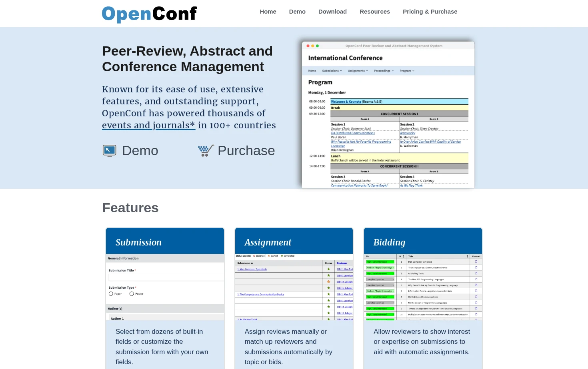Open Pricing & Purchase page
This screenshot has width=588, height=369.
pyautogui.click(x=430, y=12)
